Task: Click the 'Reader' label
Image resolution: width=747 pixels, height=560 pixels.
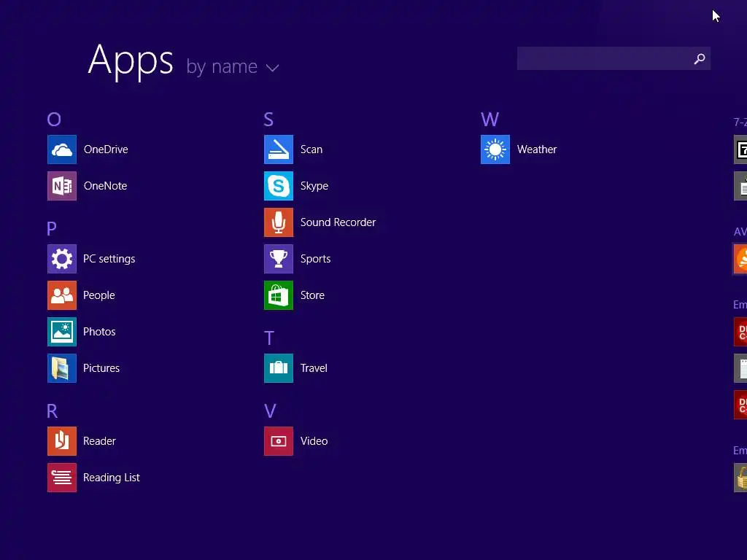Action: click(x=99, y=441)
